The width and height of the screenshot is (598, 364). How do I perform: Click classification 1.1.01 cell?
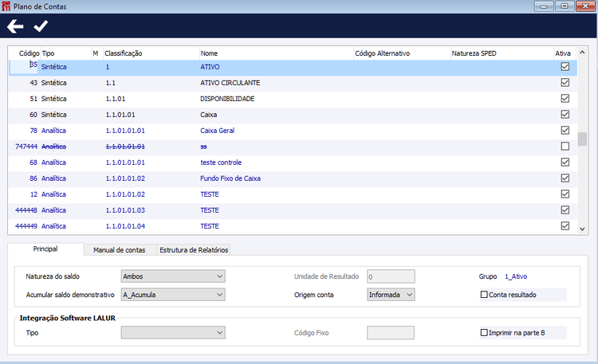116,99
